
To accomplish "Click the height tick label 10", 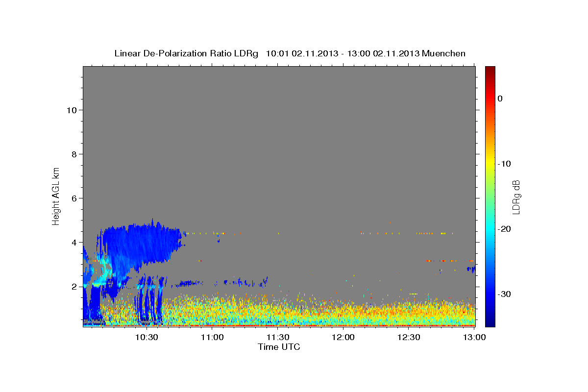I will [x=71, y=110].
